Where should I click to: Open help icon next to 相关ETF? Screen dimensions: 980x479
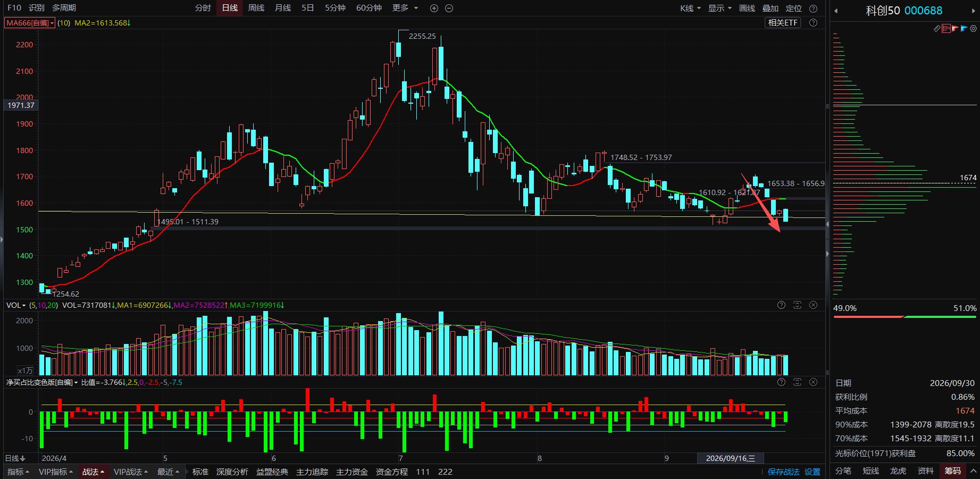pyautogui.click(x=813, y=22)
